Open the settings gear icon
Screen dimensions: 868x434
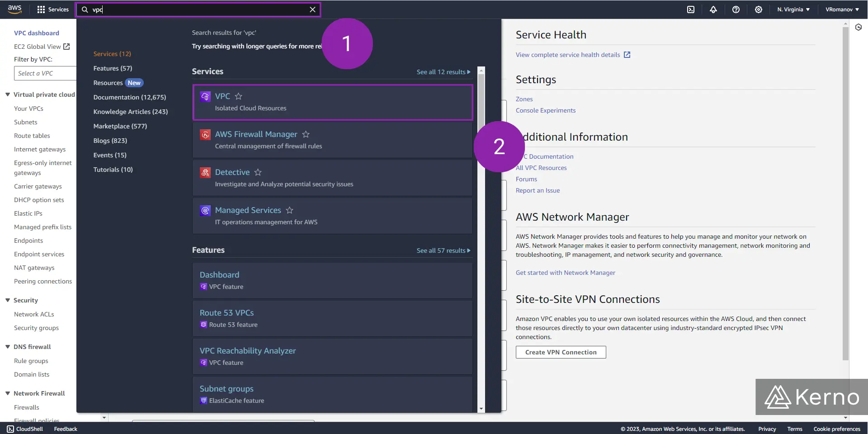coord(759,9)
